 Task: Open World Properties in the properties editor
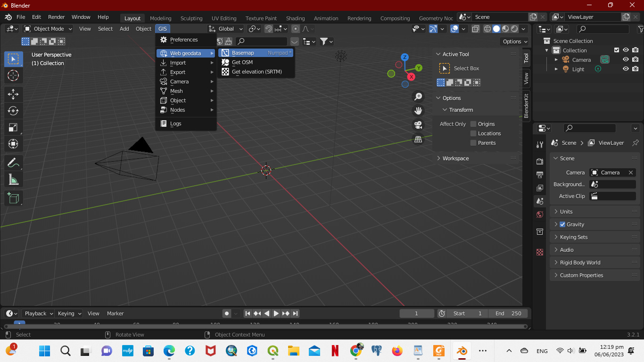(539, 214)
